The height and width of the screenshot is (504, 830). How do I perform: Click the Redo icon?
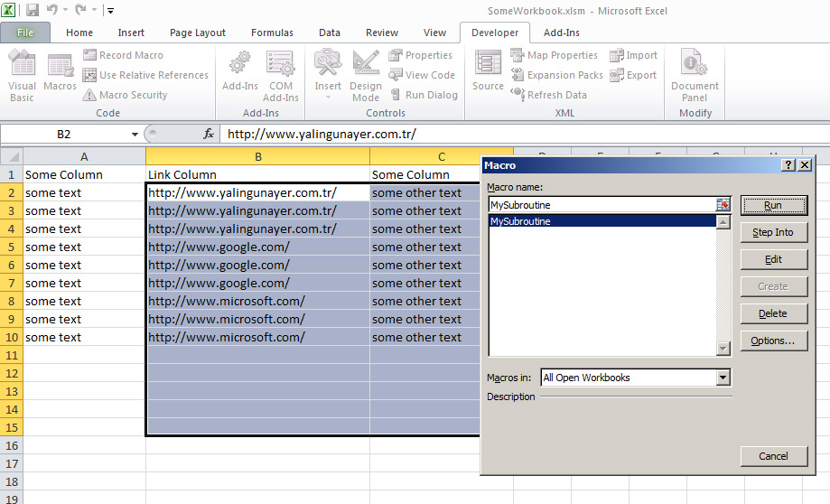click(80, 10)
